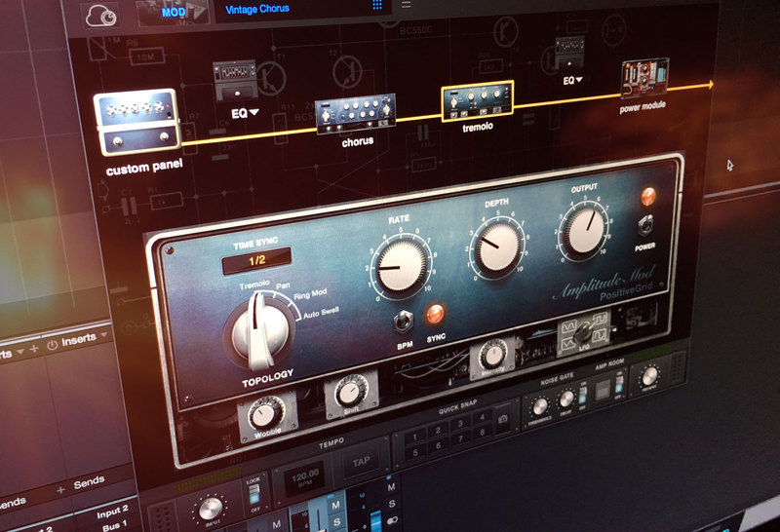Click the link icon below the mixer S button

coord(393,520)
